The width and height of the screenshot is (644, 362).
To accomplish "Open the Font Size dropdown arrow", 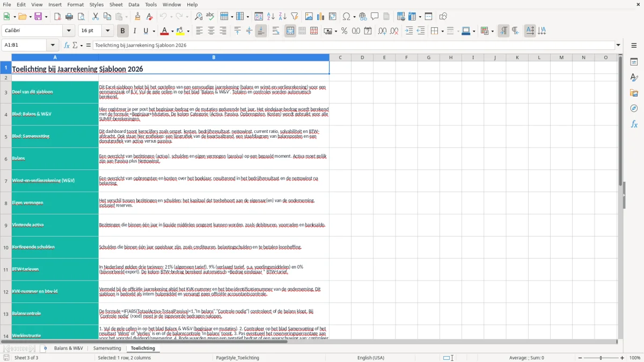I will (108, 31).
